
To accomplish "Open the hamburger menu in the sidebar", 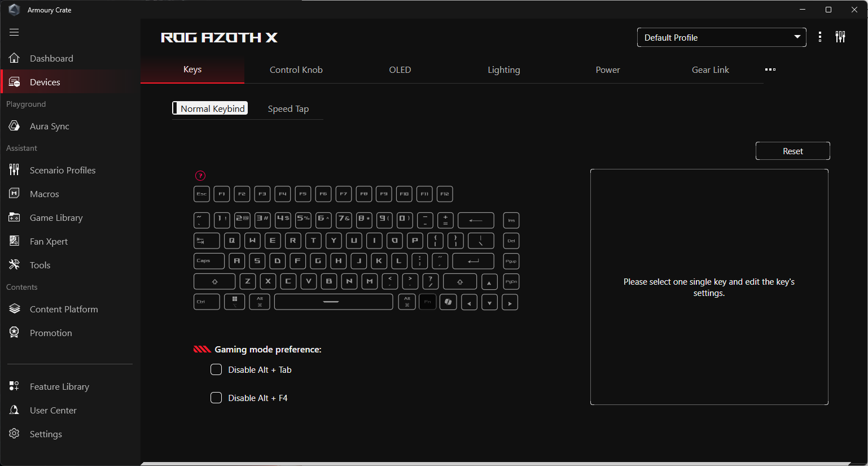I will point(14,32).
